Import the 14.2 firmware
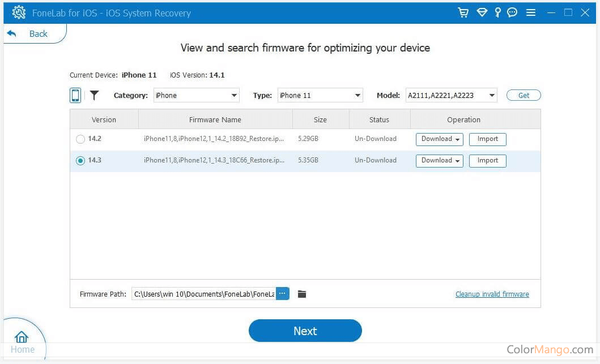Image resolution: width=600 pixels, height=364 pixels. (x=487, y=139)
